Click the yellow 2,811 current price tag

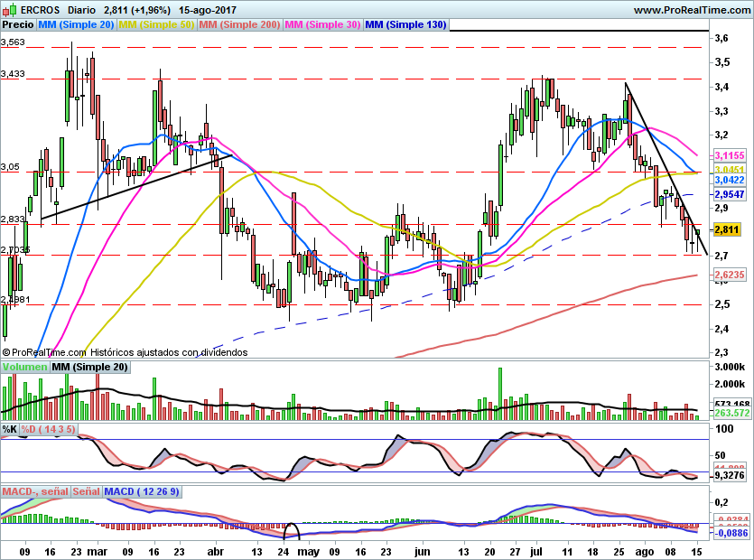click(727, 230)
